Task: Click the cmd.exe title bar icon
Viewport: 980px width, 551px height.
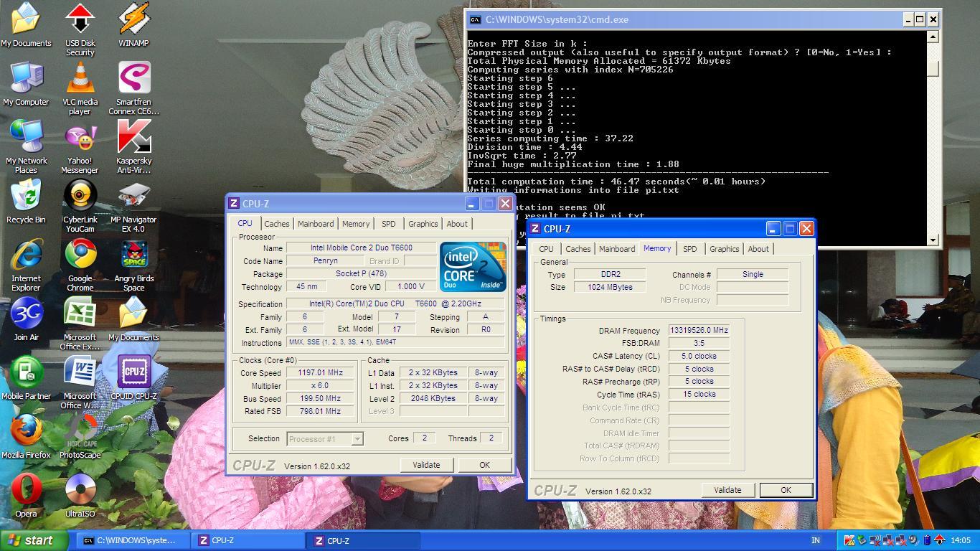Action: (x=475, y=19)
